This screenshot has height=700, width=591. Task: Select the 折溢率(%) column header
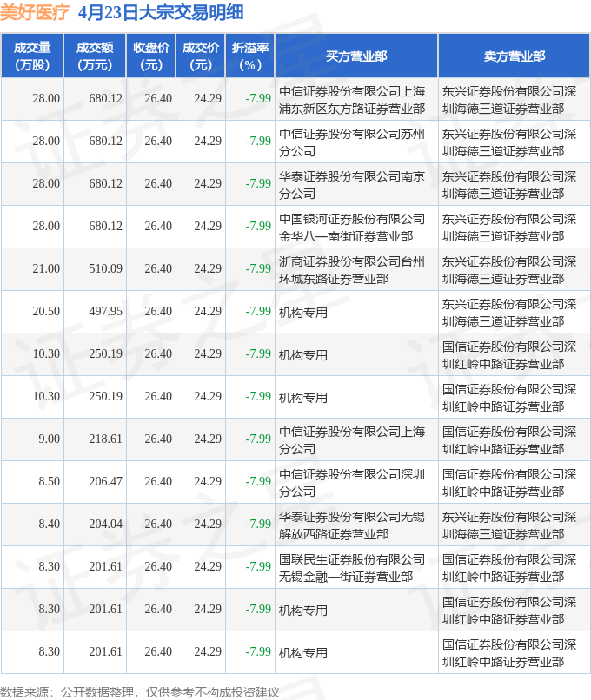[x=250, y=56]
